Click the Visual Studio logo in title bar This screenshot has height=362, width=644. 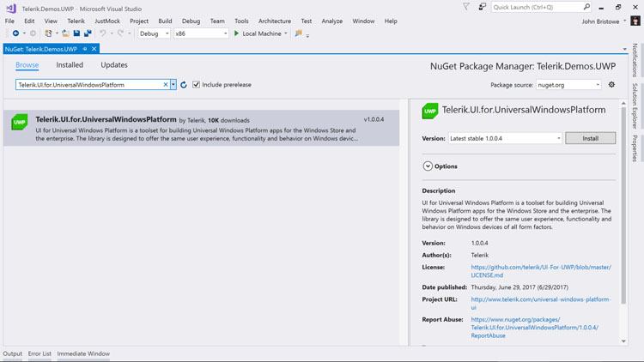click(x=11, y=9)
